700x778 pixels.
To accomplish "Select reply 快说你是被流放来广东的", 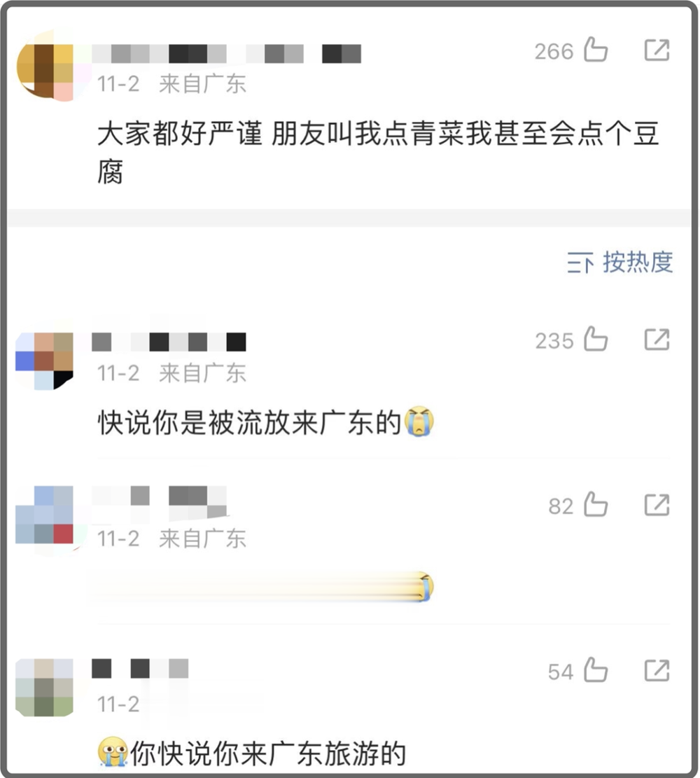I will click(249, 423).
